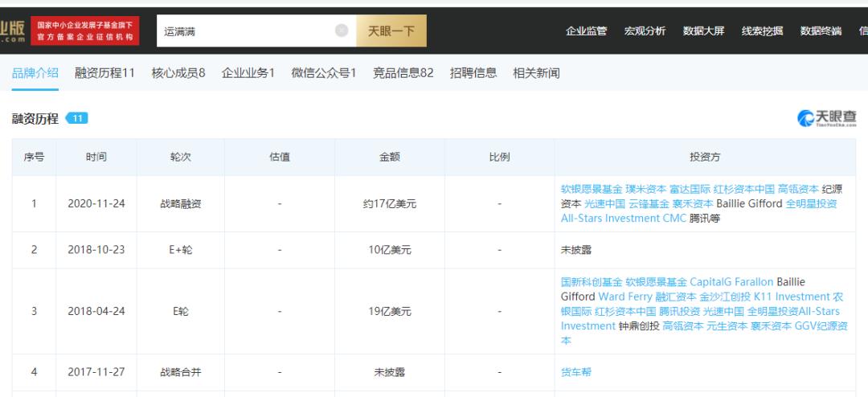The width and height of the screenshot is (868, 397).
Task: Open the CMC investor link
Action: point(674,218)
